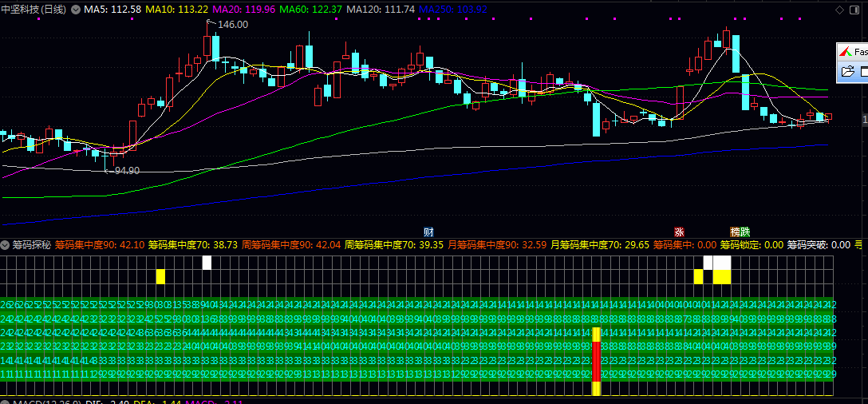The image size is (868, 404).
Task: Click the 94.90 low price label
Action: click(x=128, y=171)
